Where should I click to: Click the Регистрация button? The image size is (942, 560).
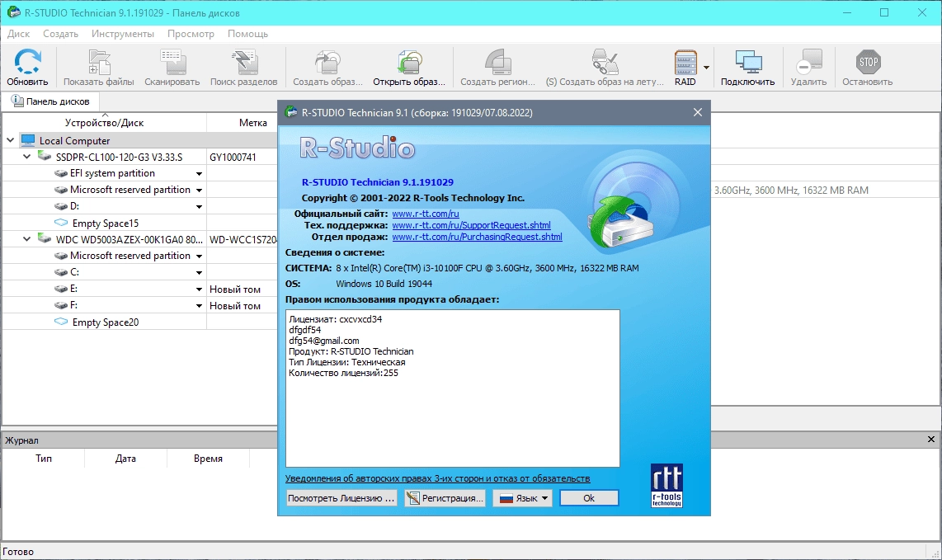click(445, 498)
